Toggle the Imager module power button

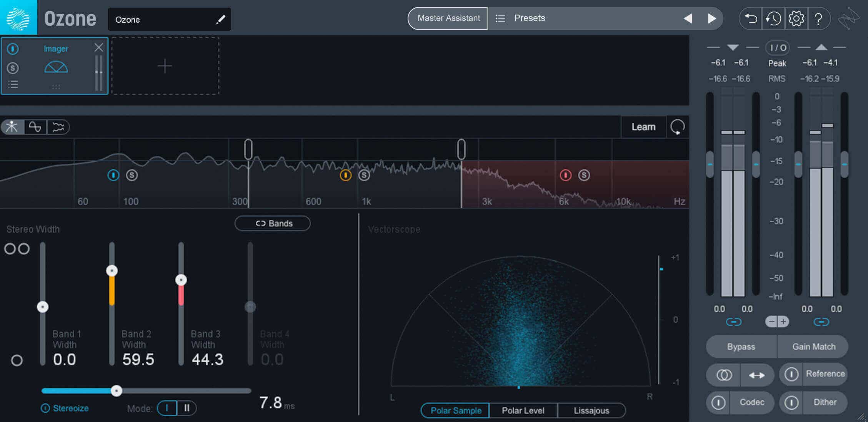pos(13,49)
